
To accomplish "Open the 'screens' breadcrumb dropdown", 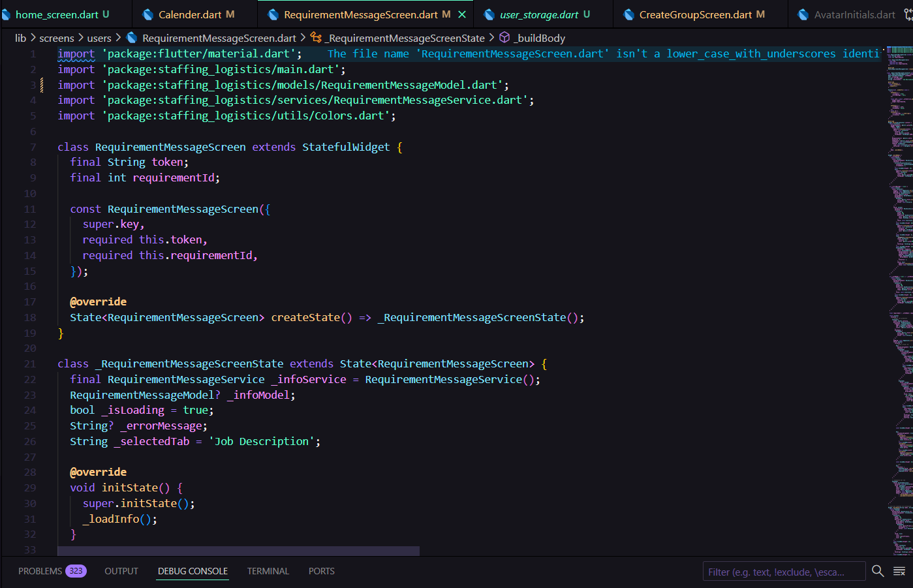I will [x=56, y=38].
